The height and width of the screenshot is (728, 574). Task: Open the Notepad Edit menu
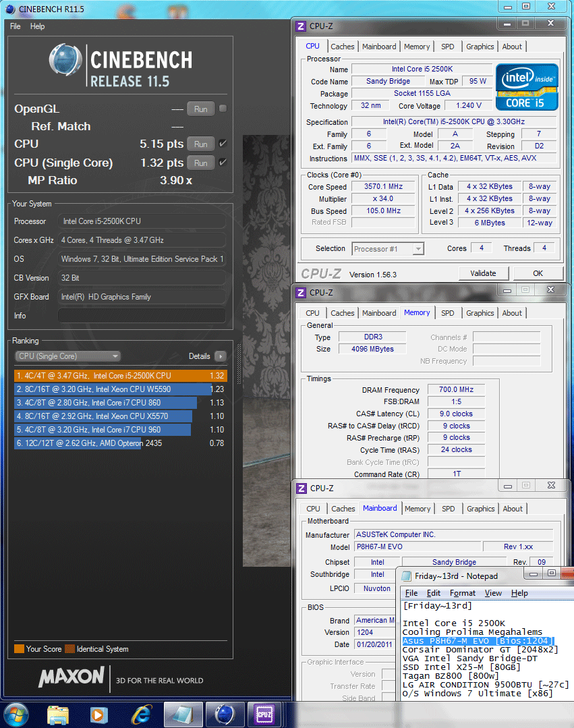point(434,593)
